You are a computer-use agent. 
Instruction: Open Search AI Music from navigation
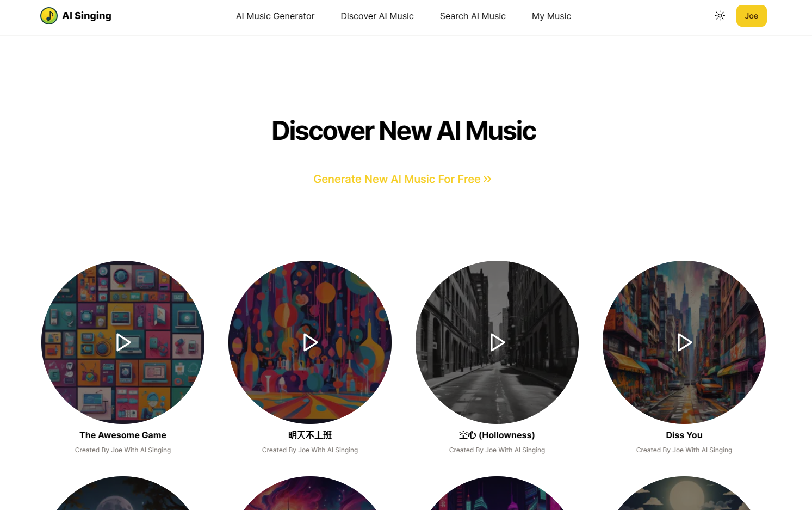(473, 16)
